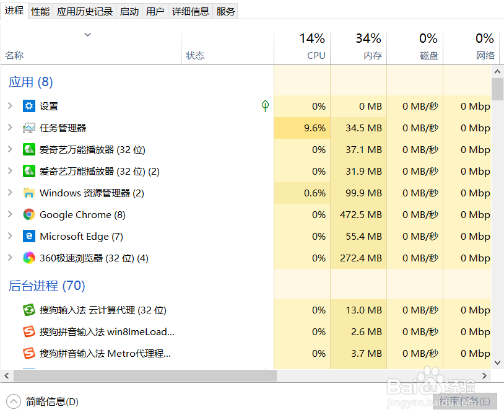This screenshot has width=504, height=420.
Task: Click the 34.5 MB memory cell
Action: (358, 128)
